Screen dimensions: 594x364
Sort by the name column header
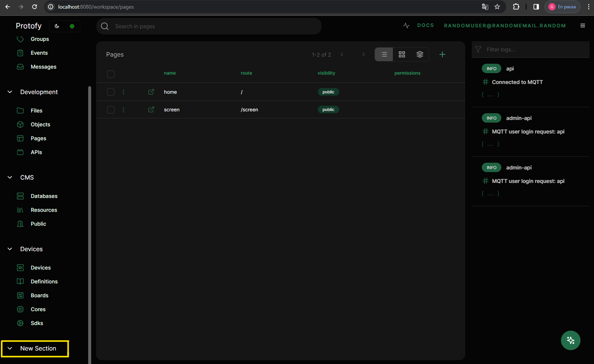click(x=170, y=73)
